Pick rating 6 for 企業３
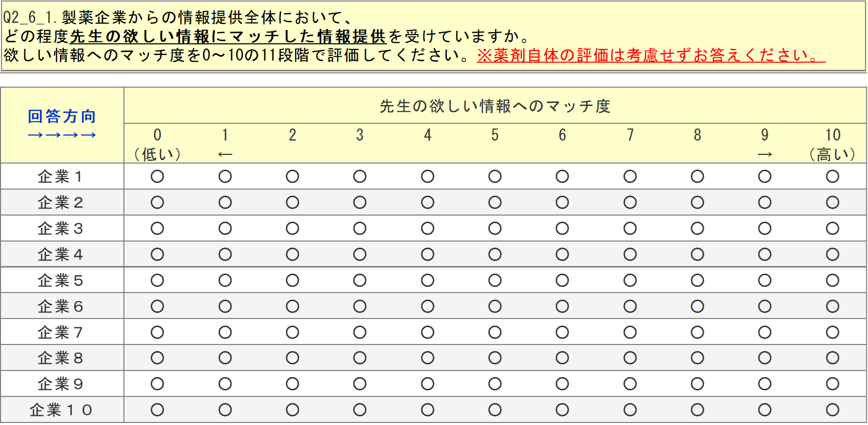 click(x=562, y=229)
